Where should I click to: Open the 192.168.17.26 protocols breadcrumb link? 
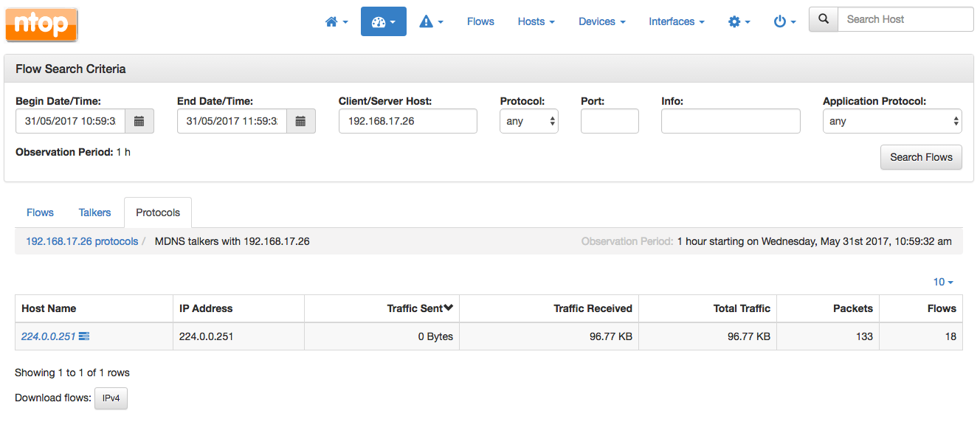(x=82, y=241)
